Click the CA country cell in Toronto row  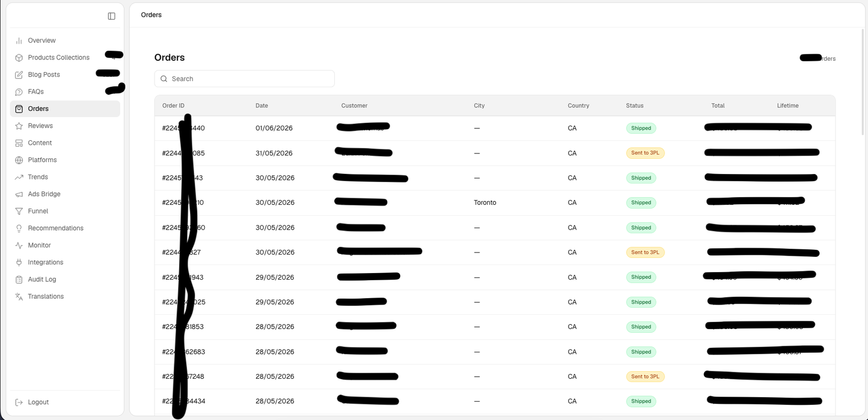pyautogui.click(x=572, y=203)
